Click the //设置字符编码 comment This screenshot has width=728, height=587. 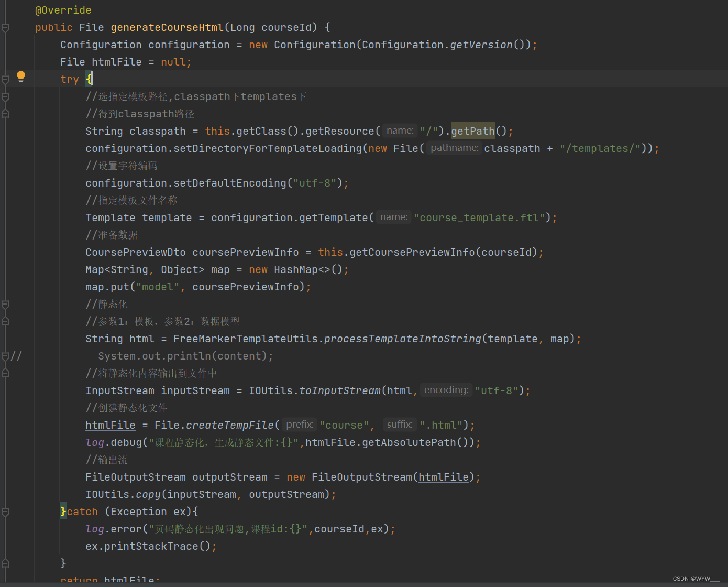click(122, 166)
